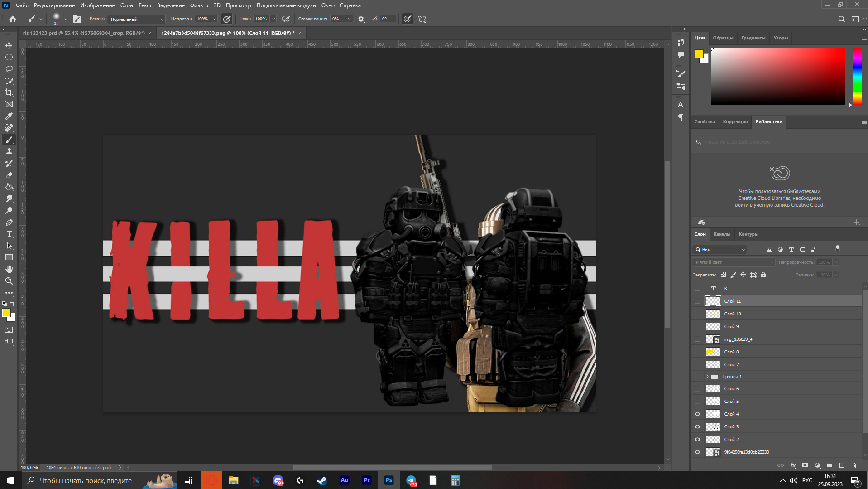Select the Слой 9 layer thumbnail
This screenshot has height=489, width=868.
713,326
